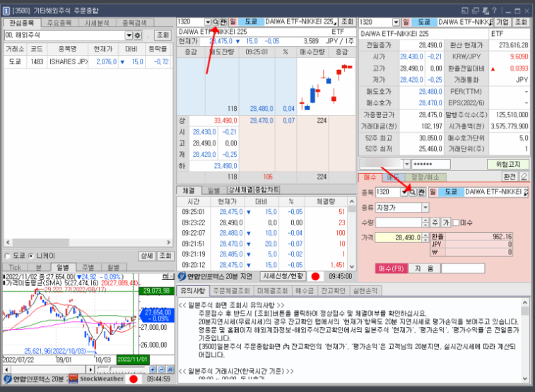
Task: Select the 매도 sell tab
Action: [393, 177]
